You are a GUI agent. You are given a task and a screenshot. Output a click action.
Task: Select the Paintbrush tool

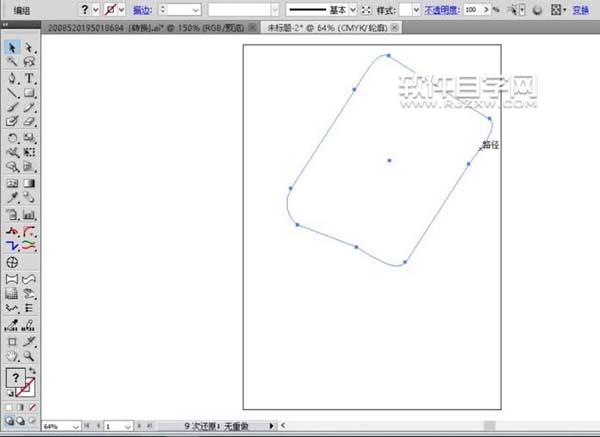tap(12, 107)
